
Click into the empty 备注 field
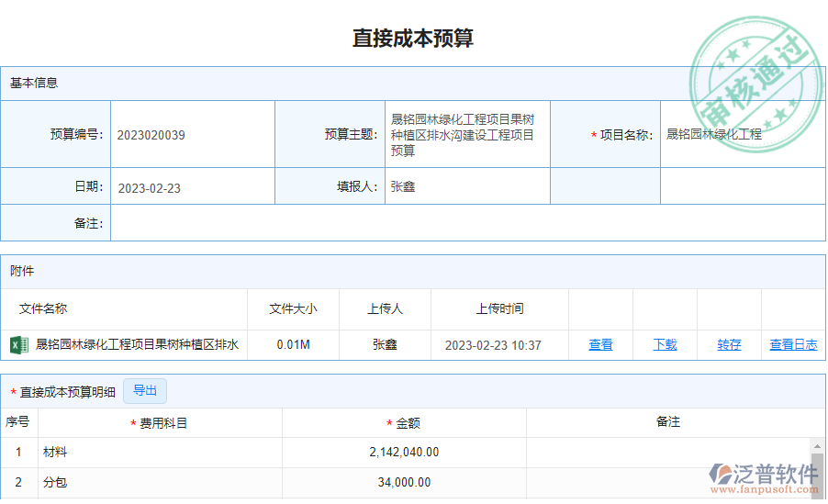click(466, 223)
